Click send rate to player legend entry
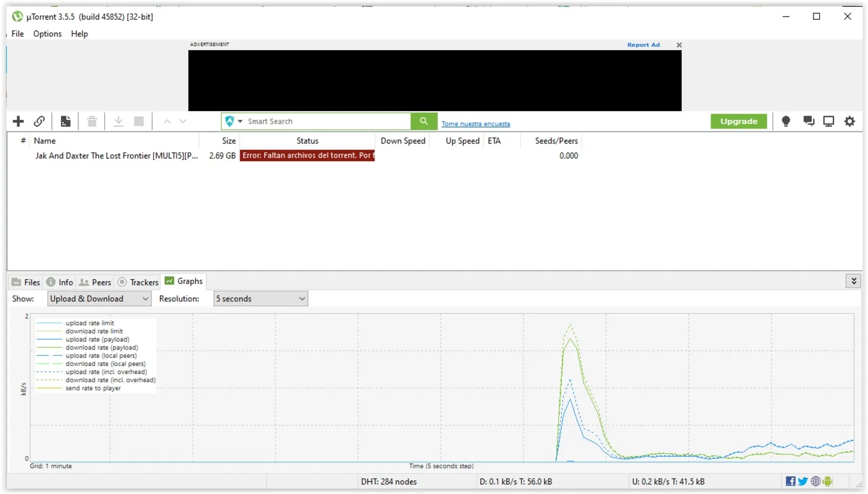Image resolution: width=868 pixels, height=494 pixels. (x=93, y=388)
